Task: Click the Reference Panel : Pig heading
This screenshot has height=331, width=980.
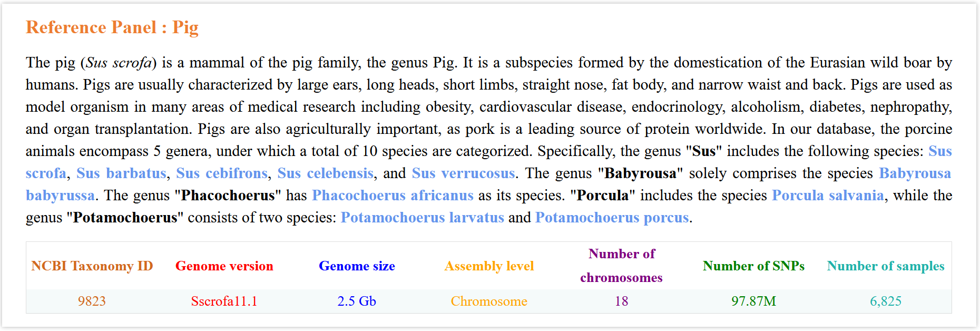Action: (x=112, y=27)
